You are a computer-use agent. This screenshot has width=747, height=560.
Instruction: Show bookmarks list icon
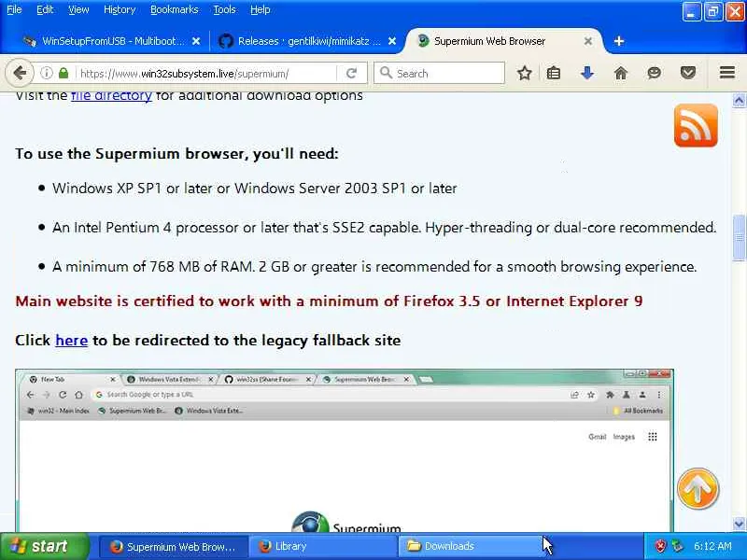pos(554,73)
